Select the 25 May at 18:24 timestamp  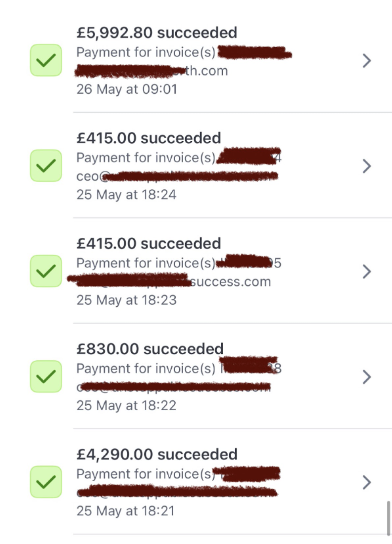click(126, 195)
